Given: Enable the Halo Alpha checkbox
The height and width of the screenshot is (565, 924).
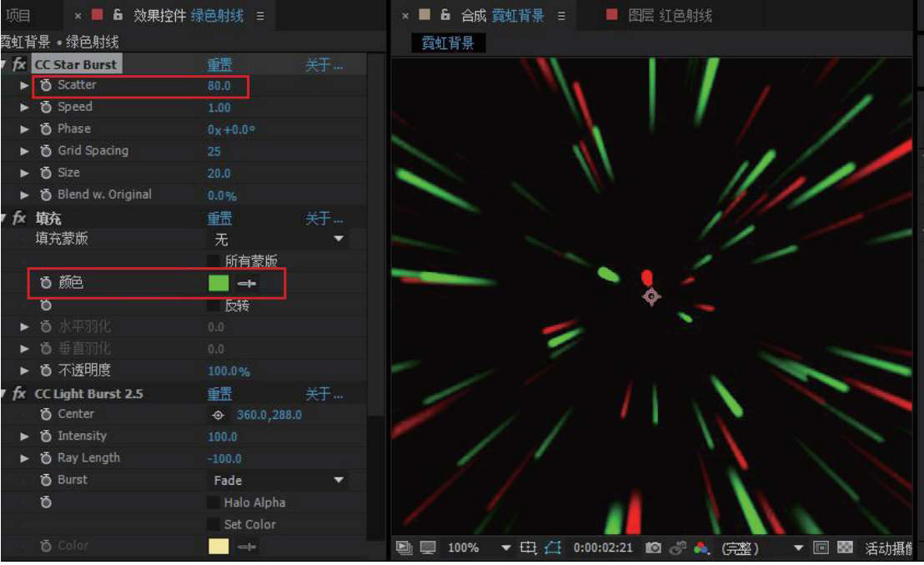Looking at the screenshot, I should 213,502.
